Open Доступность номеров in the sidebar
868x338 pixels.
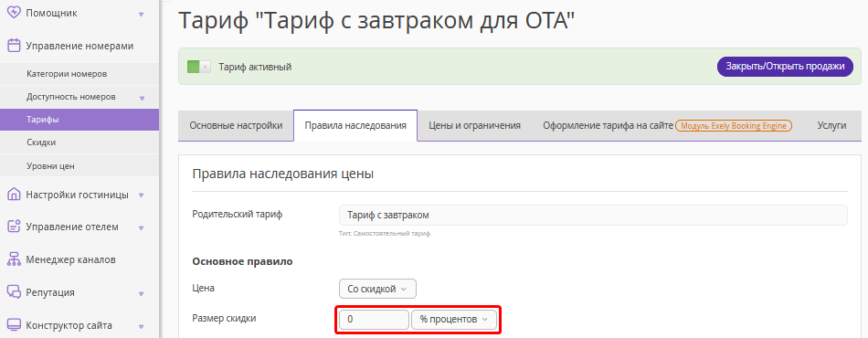click(x=79, y=97)
